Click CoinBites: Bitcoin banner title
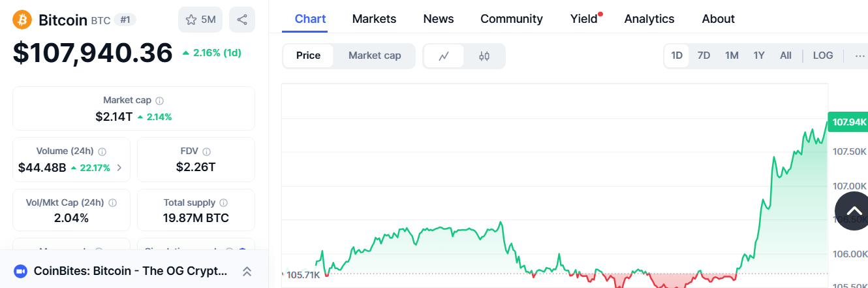The height and width of the screenshot is (288, 868). pos(131,270)
